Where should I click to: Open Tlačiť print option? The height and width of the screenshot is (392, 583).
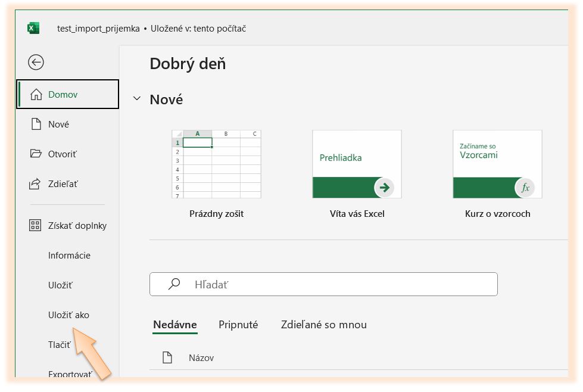point(59,345)
